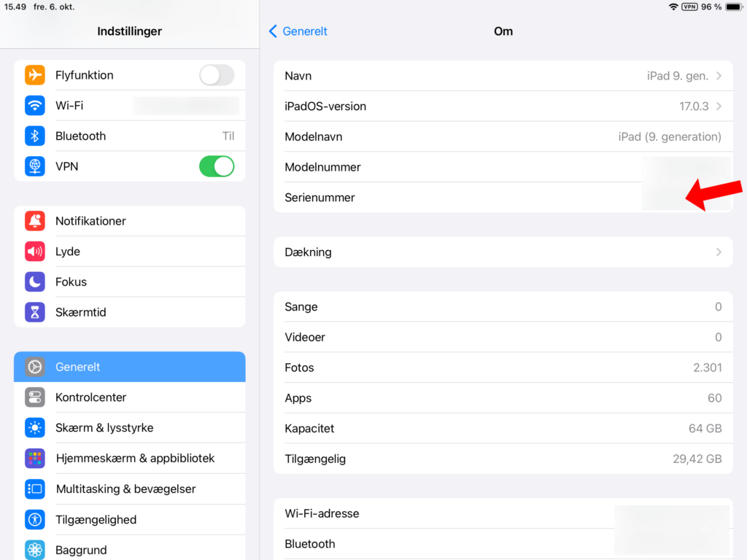Image resolution: width=747 pixels, height=560 pixels.
Task: Tap the iPad 9. gen. name value
Action: coord(678,76)
